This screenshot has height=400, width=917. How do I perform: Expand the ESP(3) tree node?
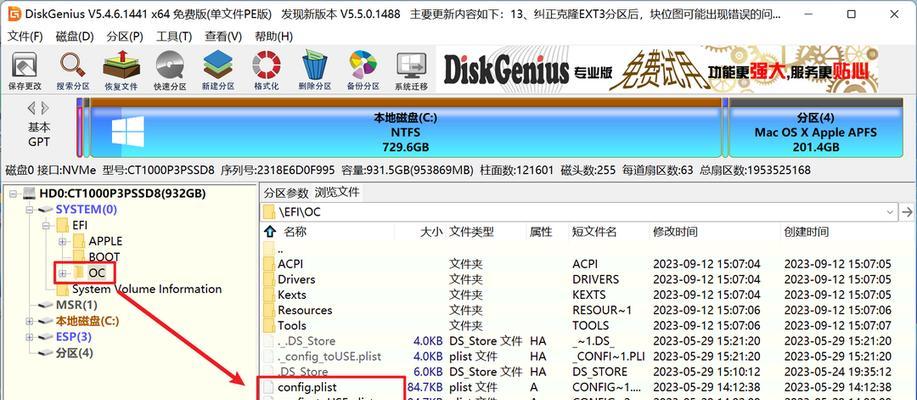[x=29, y=337]
